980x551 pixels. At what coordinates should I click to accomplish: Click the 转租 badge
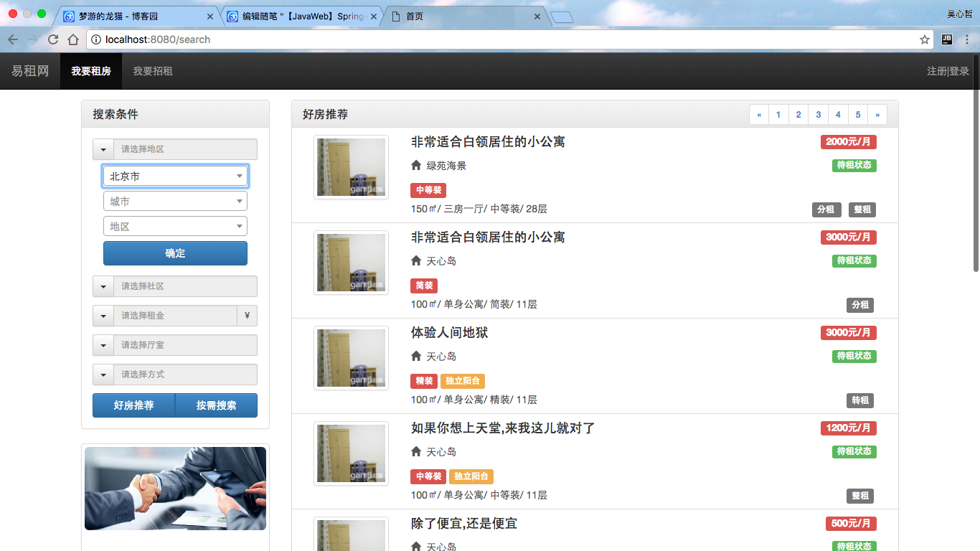860,400
